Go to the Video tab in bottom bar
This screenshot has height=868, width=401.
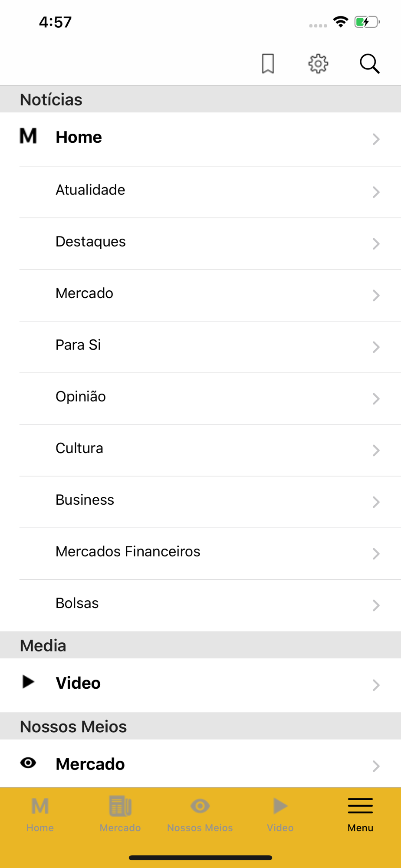coord(280,814)
